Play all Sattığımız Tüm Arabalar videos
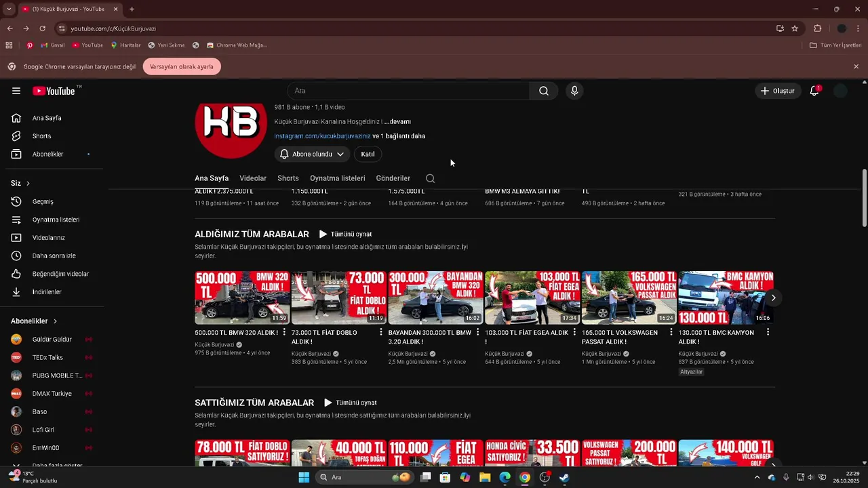The height and width of the screenshot is (488, 868). [x=351, y=403]
